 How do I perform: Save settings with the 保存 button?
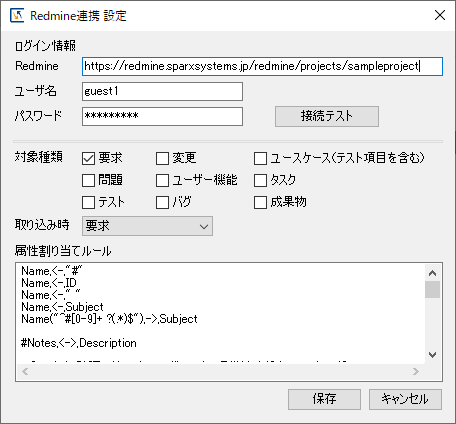pyautogui.click(x=324, y=399)
